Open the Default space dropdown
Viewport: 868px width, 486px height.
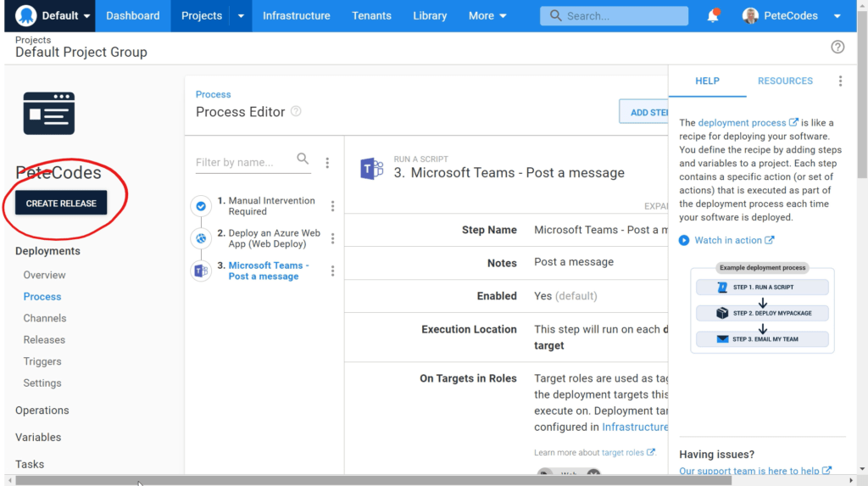point(66,15)
